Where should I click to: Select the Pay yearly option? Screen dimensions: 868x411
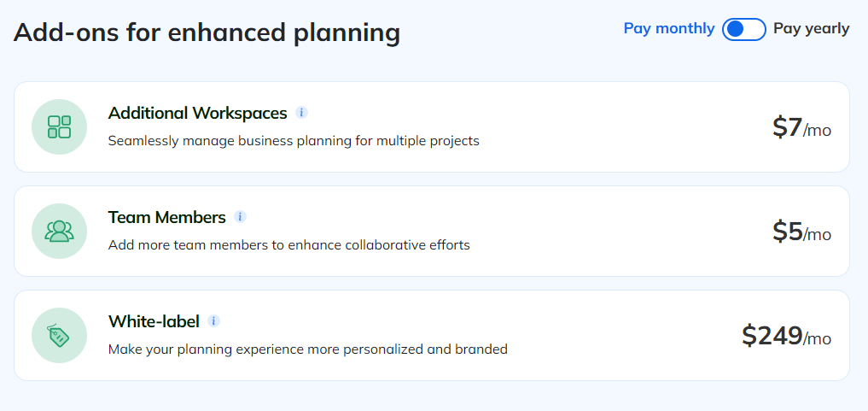pyautogui.click(x=811, y=28)
